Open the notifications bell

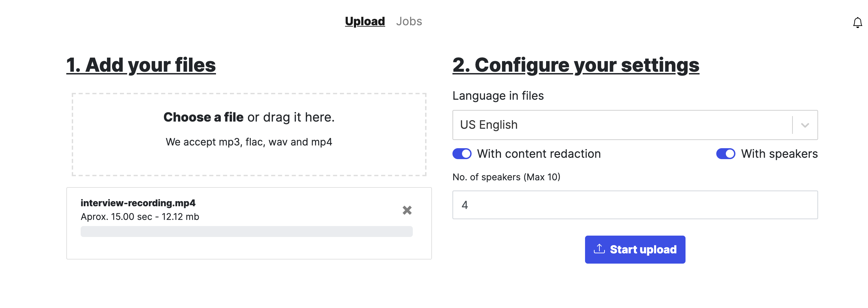click(857, 23)
